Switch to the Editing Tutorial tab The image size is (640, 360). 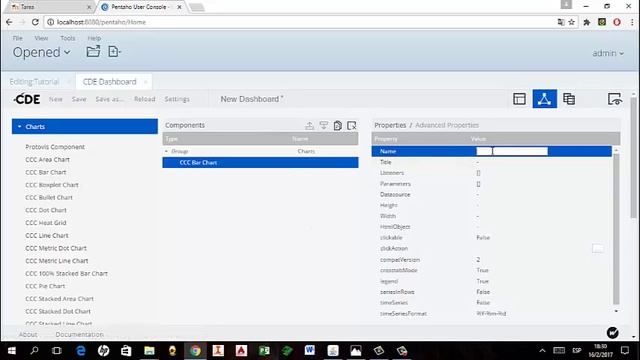34,82
